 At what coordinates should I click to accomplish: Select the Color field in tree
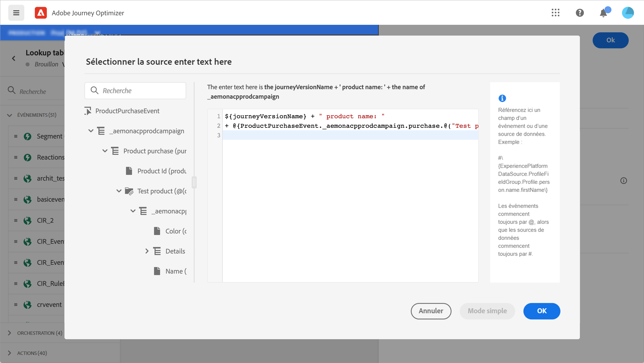click(176, 231)
